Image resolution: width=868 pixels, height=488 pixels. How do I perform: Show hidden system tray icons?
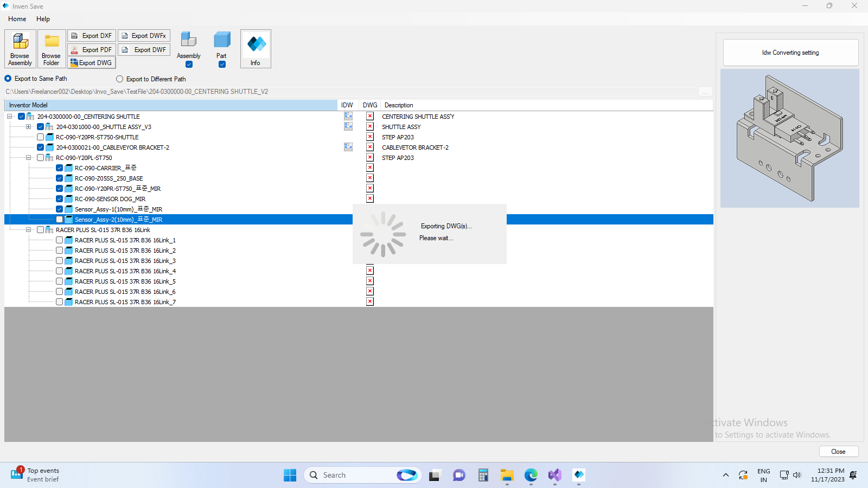pyautogui.click(x=725, y=475)
